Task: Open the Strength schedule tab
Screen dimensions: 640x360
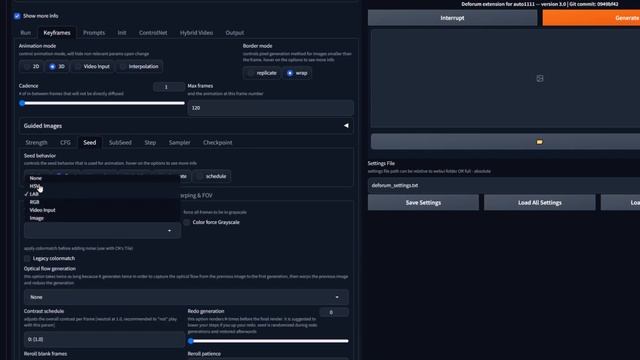Action: [x=36, y=142]
